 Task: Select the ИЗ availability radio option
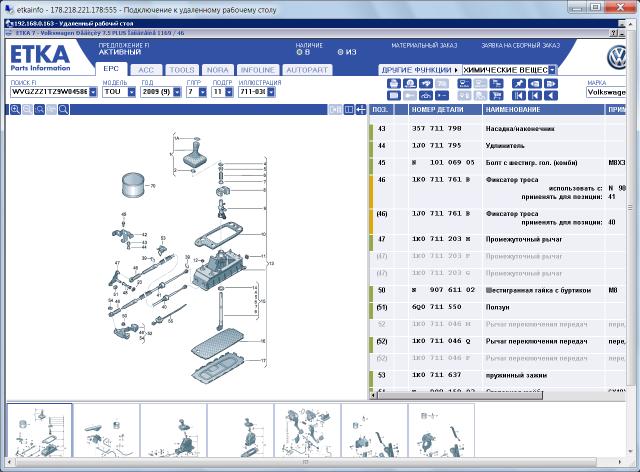point(340,52)
